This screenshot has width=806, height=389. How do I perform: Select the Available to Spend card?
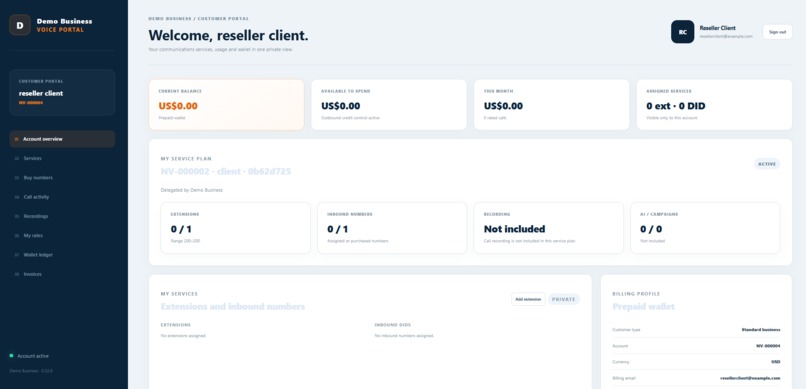(x=389, y=104)
